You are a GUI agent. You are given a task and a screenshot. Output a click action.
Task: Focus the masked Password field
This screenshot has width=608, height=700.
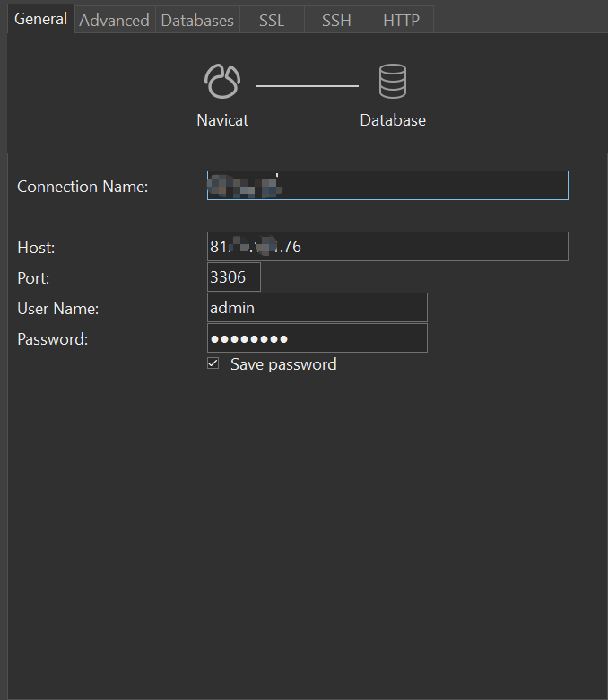(x=317, y=338)
